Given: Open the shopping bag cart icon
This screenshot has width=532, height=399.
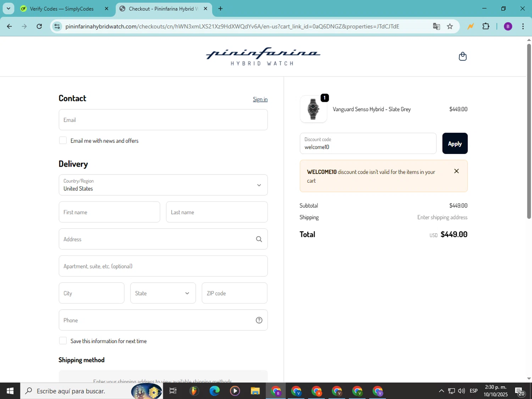Looking at the screenshot, I should [462, 56].
